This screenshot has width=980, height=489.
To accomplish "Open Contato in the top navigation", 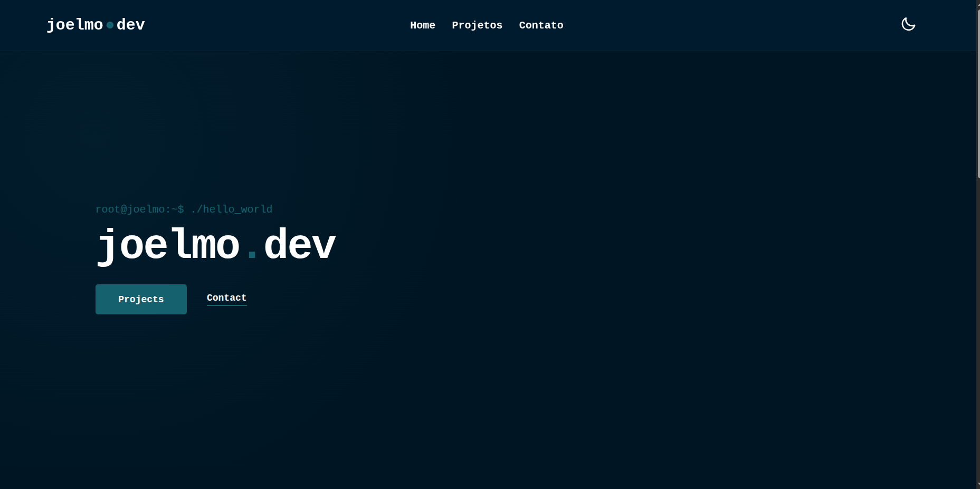I will tap(541, 25).
